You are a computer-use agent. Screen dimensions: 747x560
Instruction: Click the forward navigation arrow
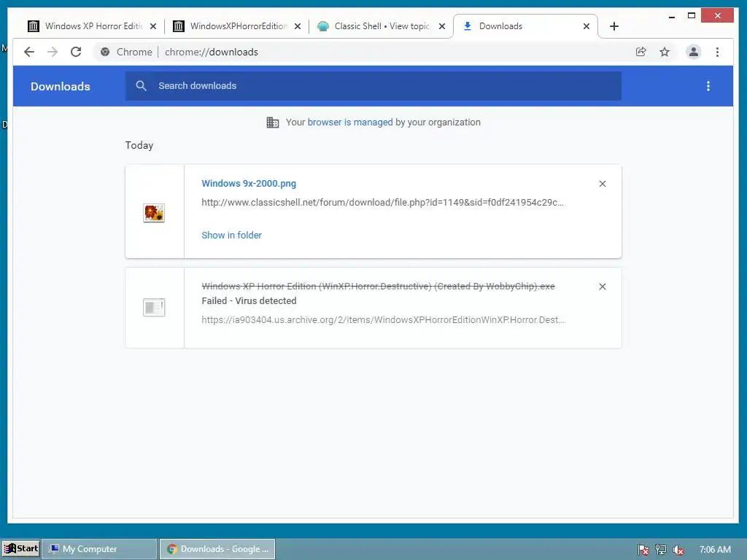(53, 52)
